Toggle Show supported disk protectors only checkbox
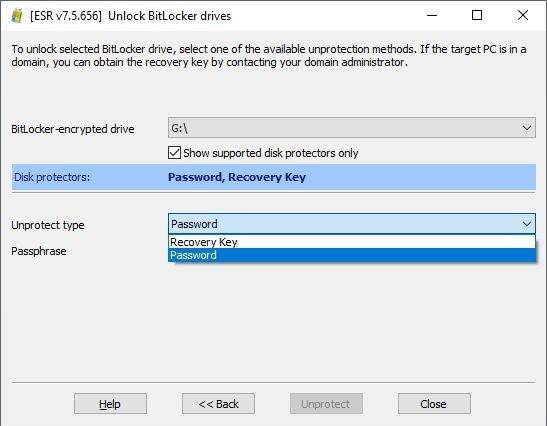547x426 pixels. 174,153
